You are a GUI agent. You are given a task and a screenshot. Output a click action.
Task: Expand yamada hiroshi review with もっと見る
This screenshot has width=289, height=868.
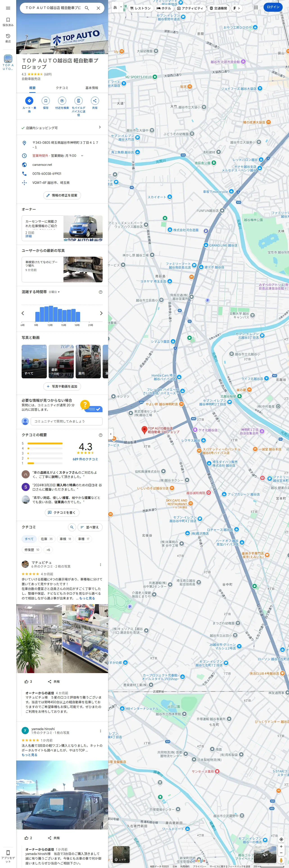coord(30,755)
